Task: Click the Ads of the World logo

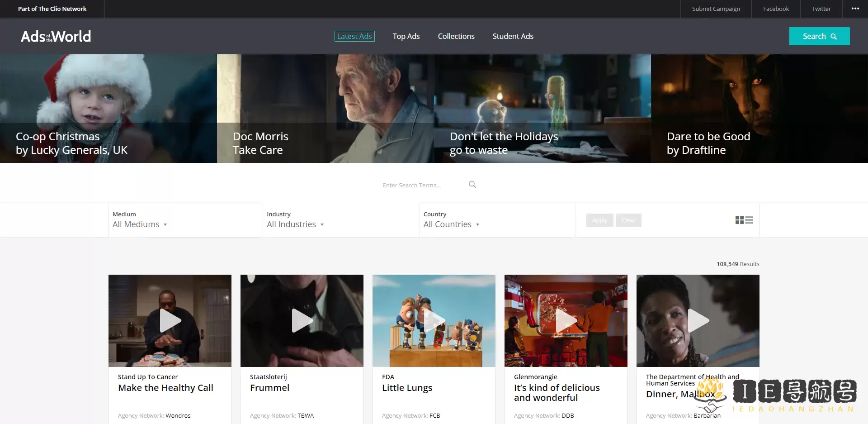Action: point(56,36)
